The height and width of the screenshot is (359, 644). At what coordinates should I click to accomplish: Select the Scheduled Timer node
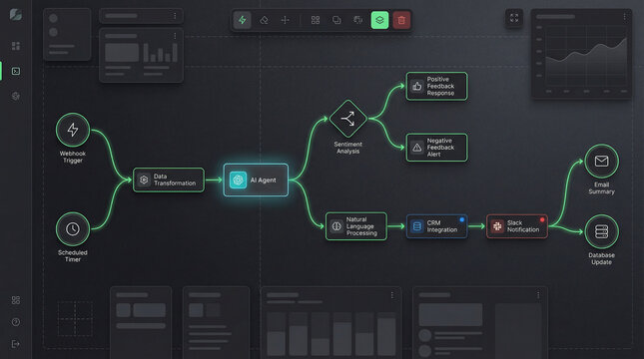(73, 229)
